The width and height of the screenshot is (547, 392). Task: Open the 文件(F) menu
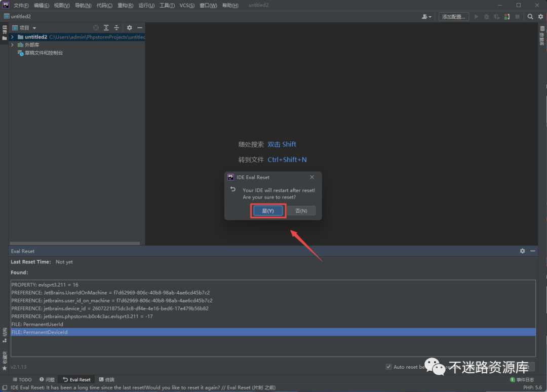click(x=21, y=5)
